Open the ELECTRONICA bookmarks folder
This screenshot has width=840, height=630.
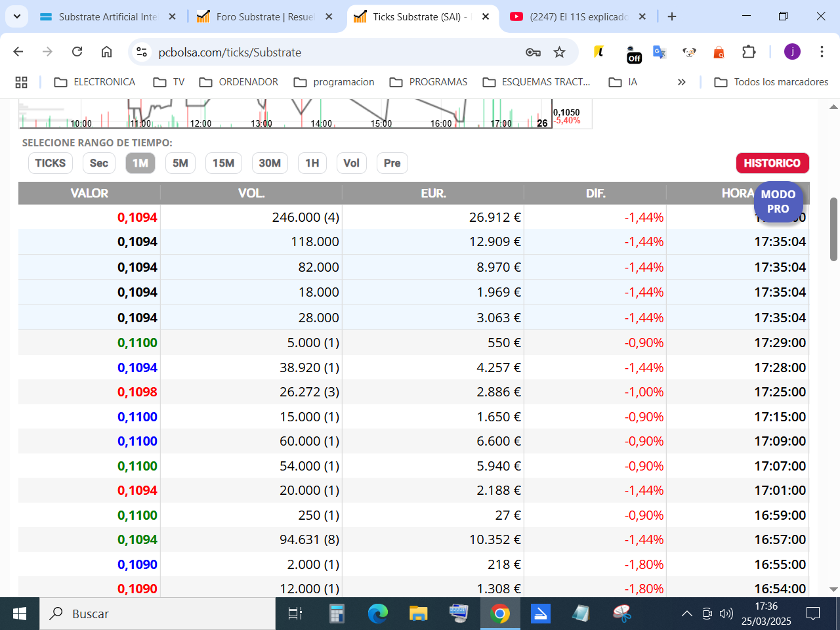pos(94,82)
